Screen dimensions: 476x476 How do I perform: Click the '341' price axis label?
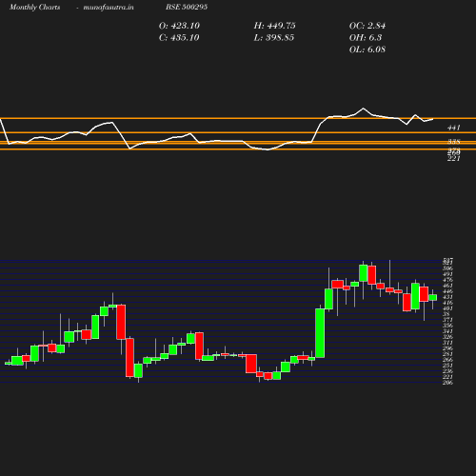coord(447,331)
